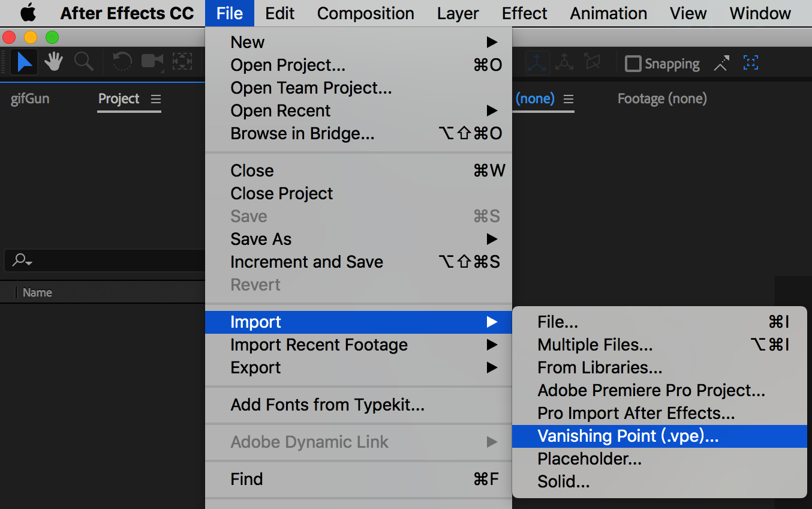
Task: Choose Increment and Save
Action: coord(359,262)
